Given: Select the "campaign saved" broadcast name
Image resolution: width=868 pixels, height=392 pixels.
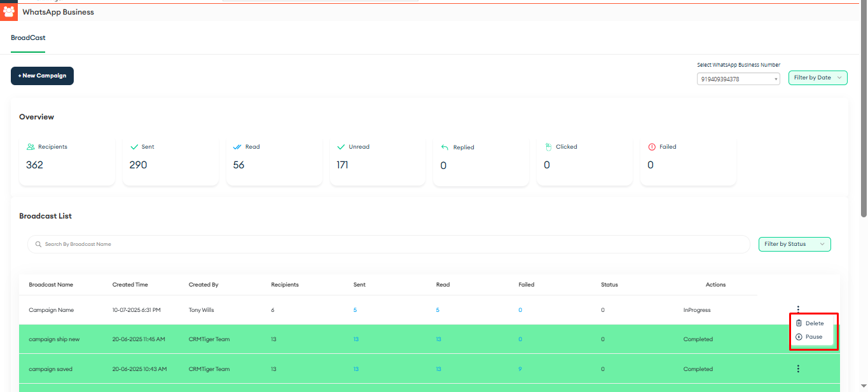Looking at the screenshot, I should tap(50, 369).
